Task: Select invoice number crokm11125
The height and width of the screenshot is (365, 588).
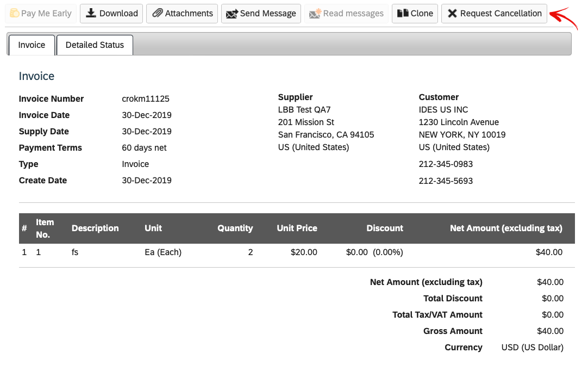Action: (146, 98)
